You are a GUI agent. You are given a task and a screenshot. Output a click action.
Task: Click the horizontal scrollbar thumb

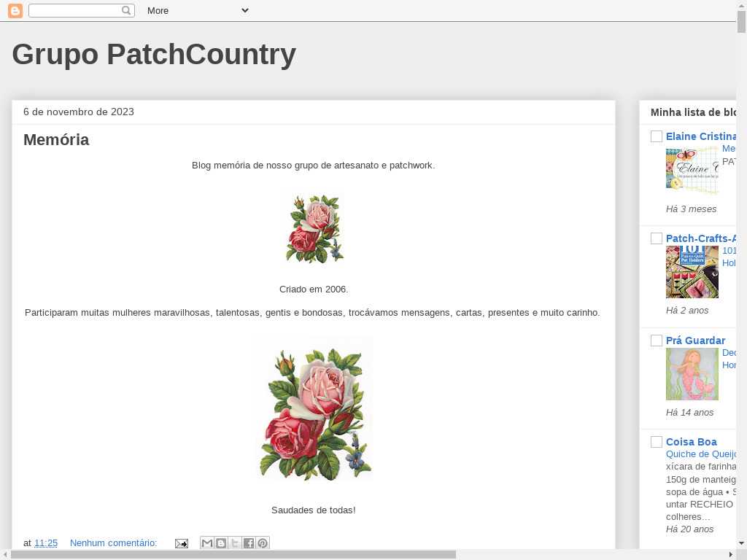coord(233,555)
